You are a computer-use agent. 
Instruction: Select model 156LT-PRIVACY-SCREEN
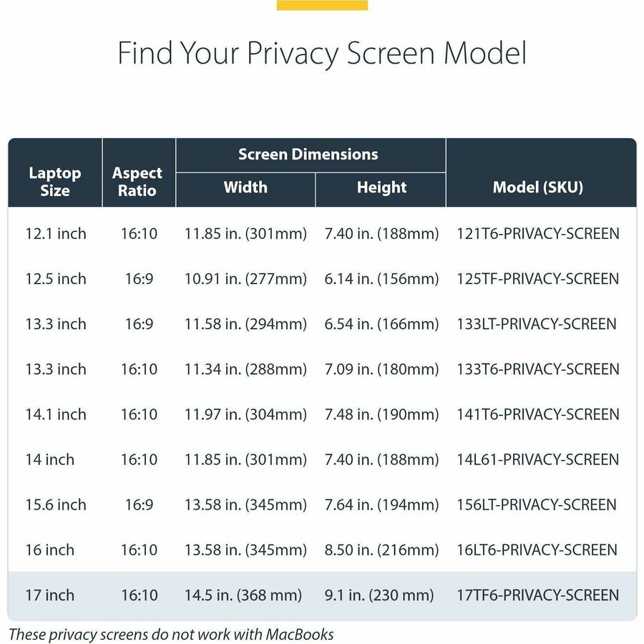pos(537,504)
